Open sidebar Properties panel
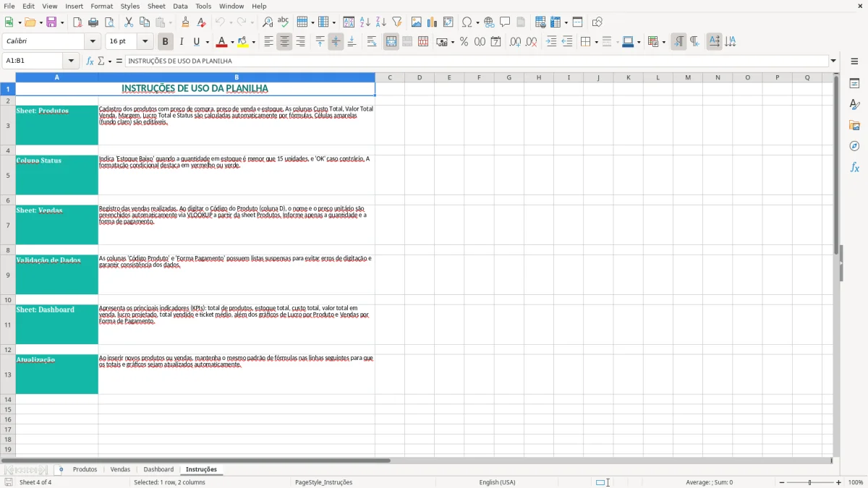The image size is (868, 488). pos(854,84)
